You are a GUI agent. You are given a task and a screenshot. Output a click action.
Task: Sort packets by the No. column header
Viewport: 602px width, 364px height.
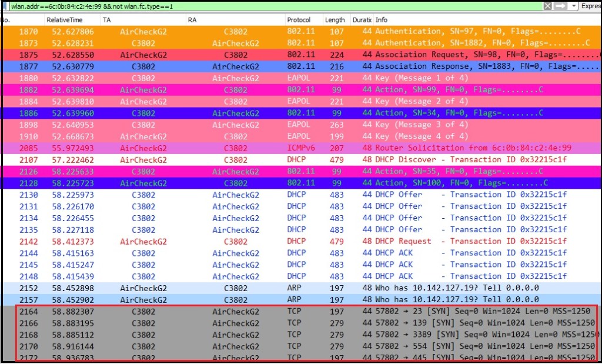[x=12, y=19]
